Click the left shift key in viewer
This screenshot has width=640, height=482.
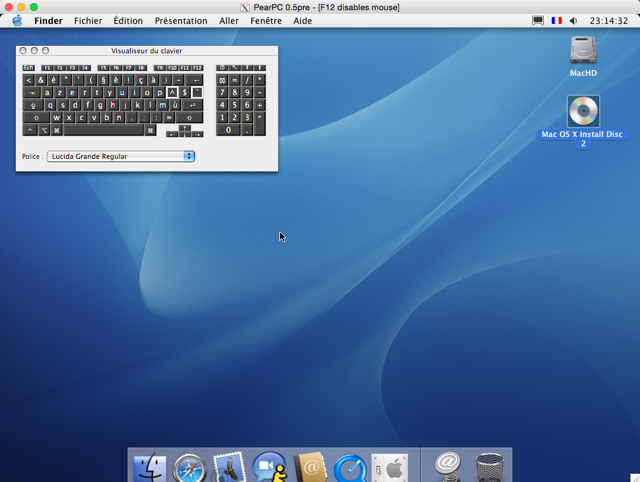[x=36, y=118]
